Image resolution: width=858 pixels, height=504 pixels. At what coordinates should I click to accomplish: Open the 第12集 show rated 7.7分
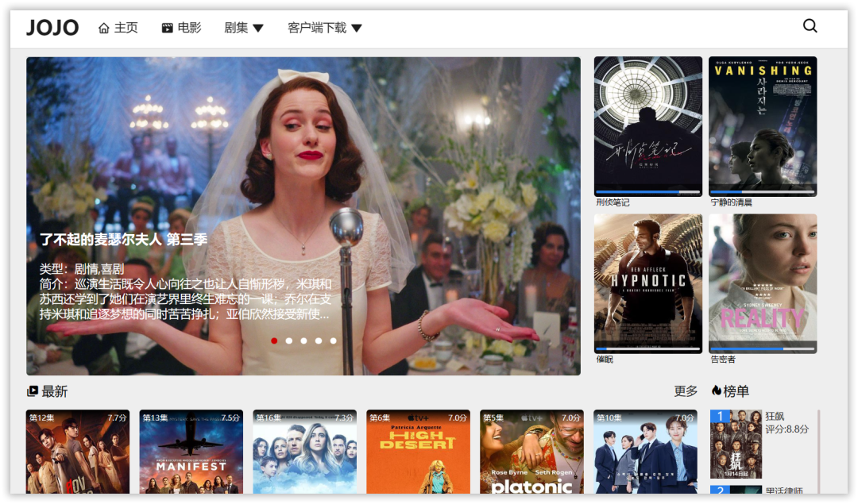tap(78, 452)
